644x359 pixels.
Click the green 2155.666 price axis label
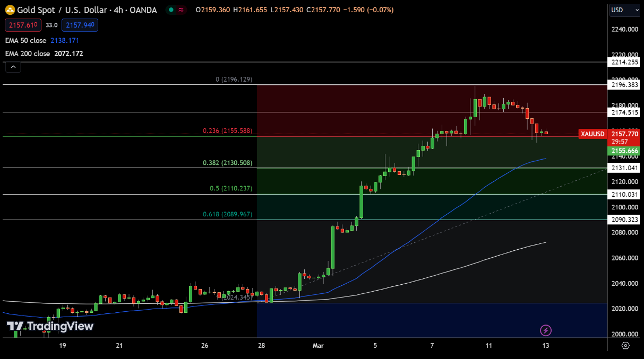coord(624,151)
